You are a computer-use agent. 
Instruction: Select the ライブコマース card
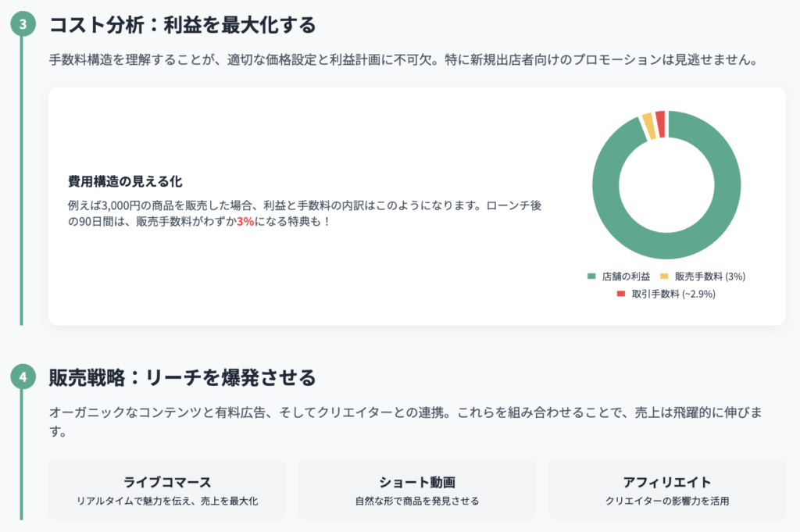coord(167,490)
